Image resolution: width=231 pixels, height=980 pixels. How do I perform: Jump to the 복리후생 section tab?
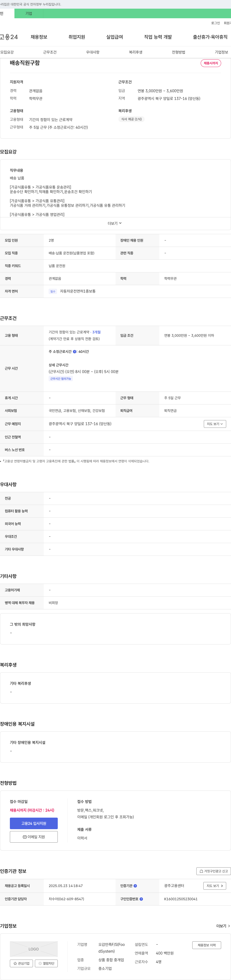[135, 52]
